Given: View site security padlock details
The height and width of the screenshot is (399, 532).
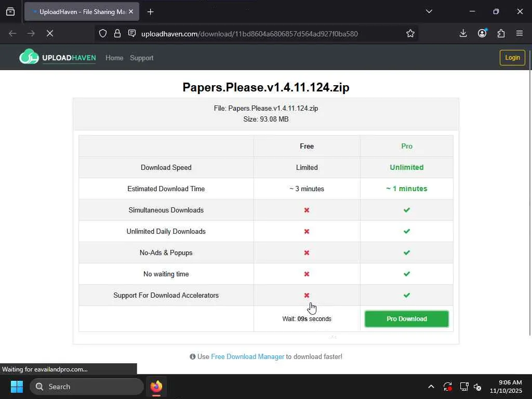Looking at the screenshot, I should click(x=117, y=33).
